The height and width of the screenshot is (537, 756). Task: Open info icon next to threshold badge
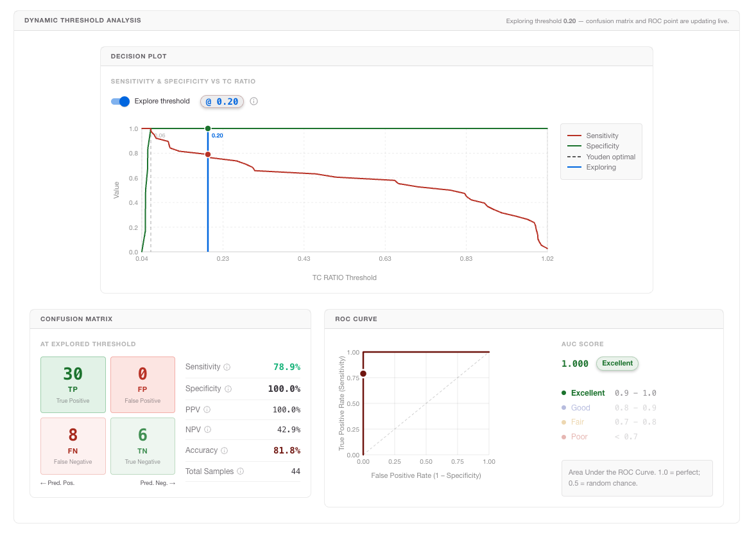tap(253, 101)
